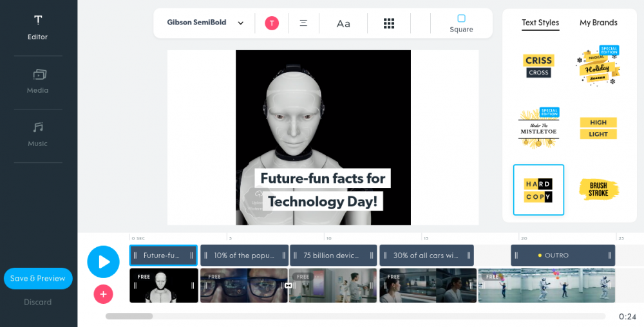Switch to the Text Styles tab
The width and height of the screenshot is (644, 327).
tap(540, 23)
